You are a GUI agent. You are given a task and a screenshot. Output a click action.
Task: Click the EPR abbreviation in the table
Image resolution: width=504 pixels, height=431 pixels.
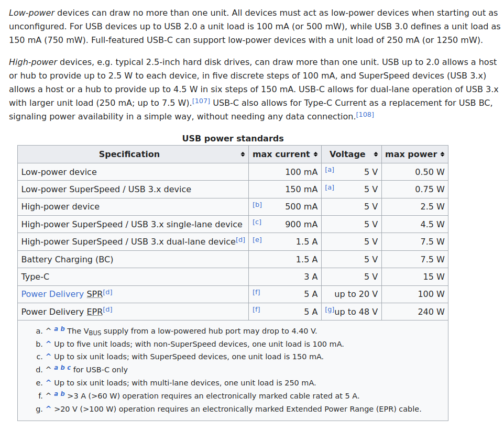(94, 312)
